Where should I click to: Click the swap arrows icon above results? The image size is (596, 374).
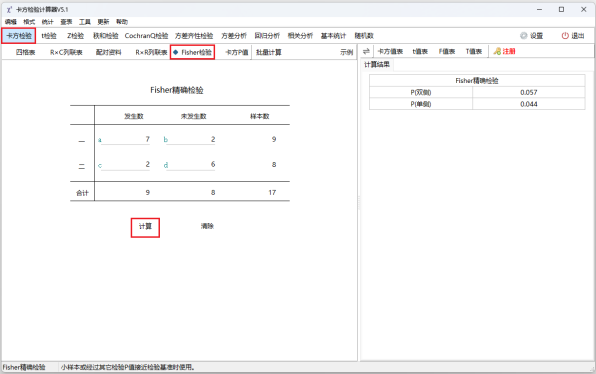coord(366,51)
